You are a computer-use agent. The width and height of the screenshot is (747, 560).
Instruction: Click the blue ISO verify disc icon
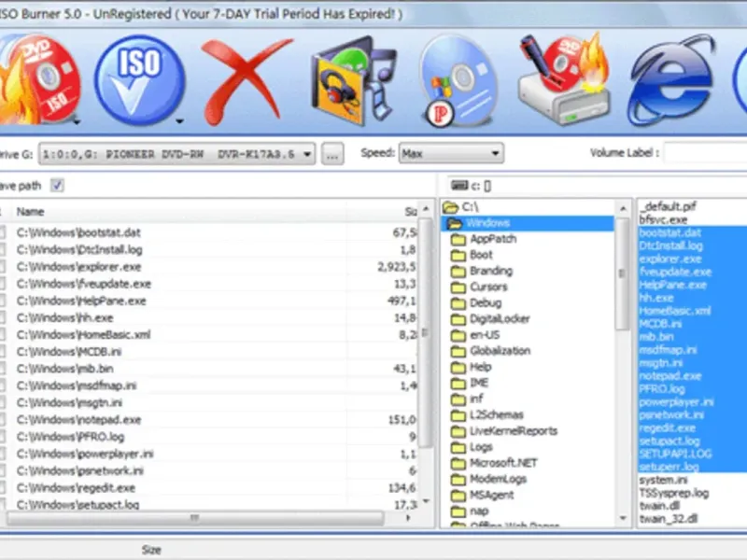pos(138,80)
